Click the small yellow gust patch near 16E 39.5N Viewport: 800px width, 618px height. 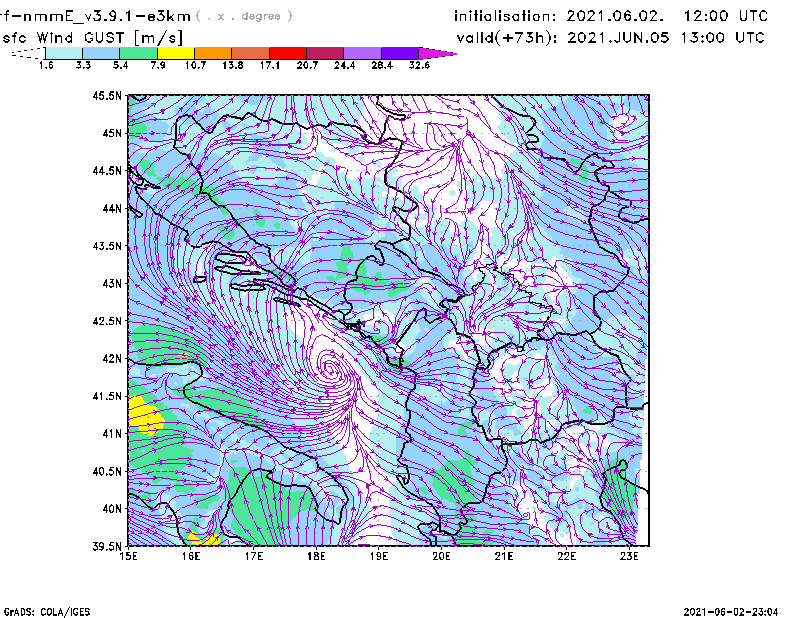point(204,539)
